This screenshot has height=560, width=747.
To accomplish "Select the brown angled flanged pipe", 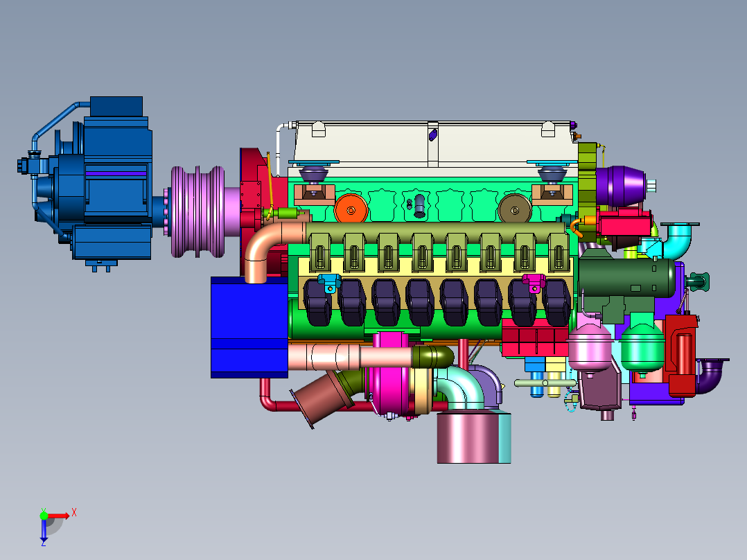I will click(322, 399).
